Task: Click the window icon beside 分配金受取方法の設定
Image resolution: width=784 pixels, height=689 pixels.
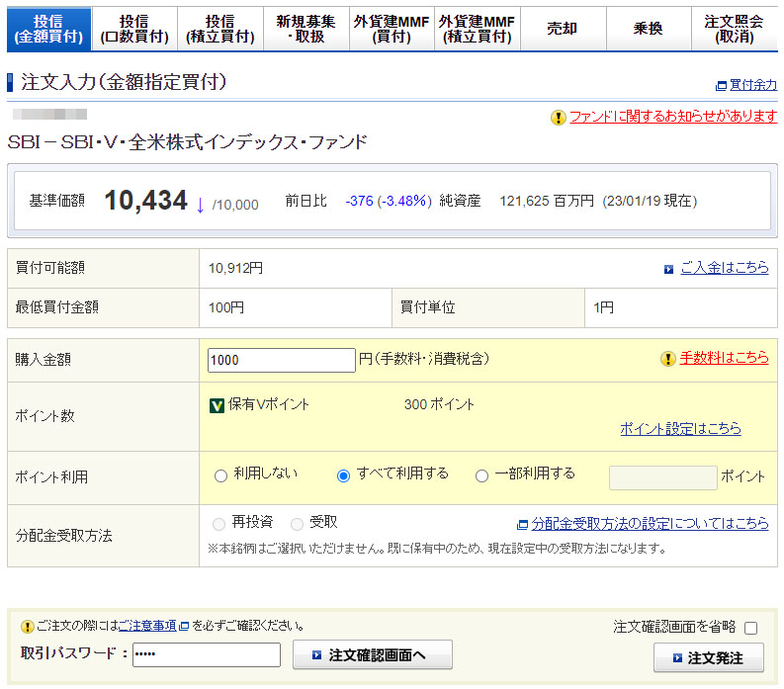Action: 522,525
